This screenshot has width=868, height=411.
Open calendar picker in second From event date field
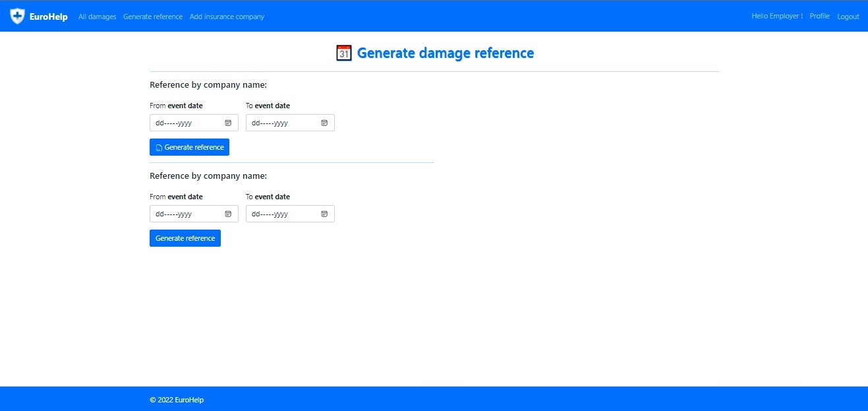tap(228, 214)
